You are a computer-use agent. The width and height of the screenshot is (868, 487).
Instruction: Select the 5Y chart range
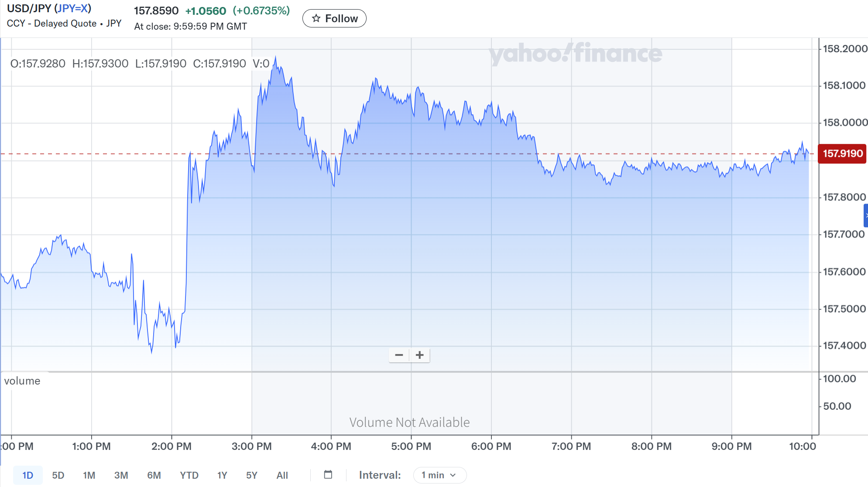tap(252, 475)
